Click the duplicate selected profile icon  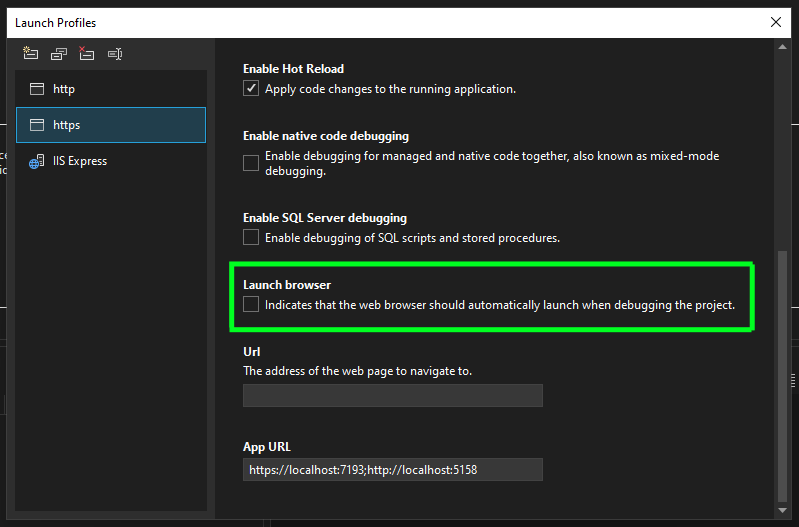point(59,54)
